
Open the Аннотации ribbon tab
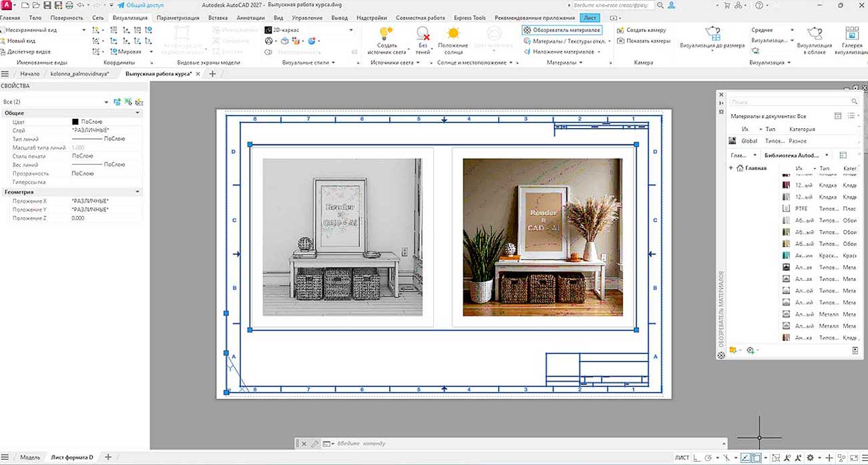click(x=250, y=18)
